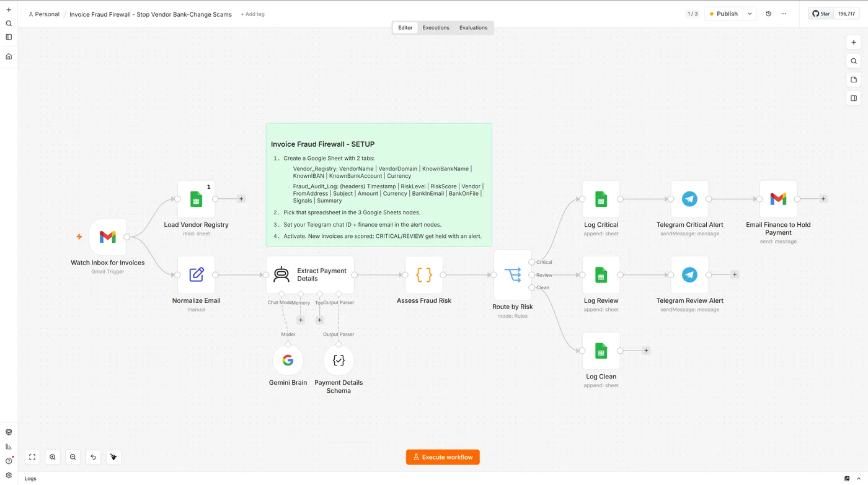
Task: Go to home overview icon
Action: click(9, 56)
